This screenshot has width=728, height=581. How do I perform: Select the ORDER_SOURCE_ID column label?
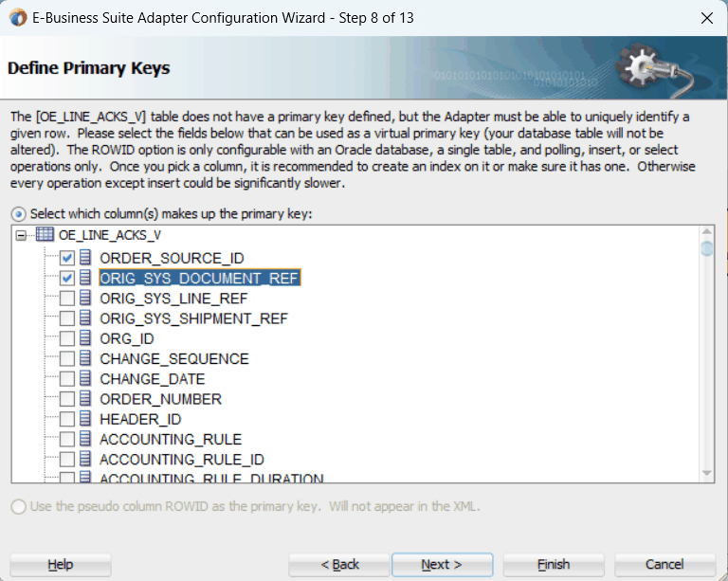(x=172, y=258)
